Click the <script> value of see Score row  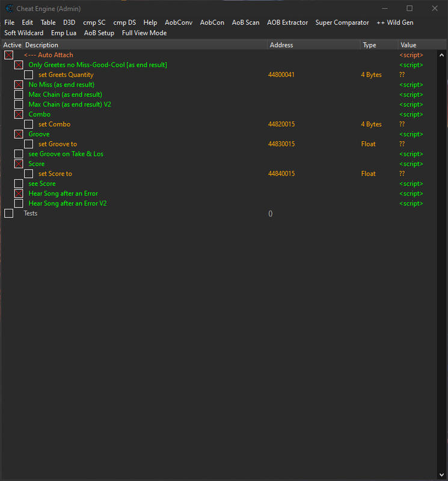pos(411,183)
